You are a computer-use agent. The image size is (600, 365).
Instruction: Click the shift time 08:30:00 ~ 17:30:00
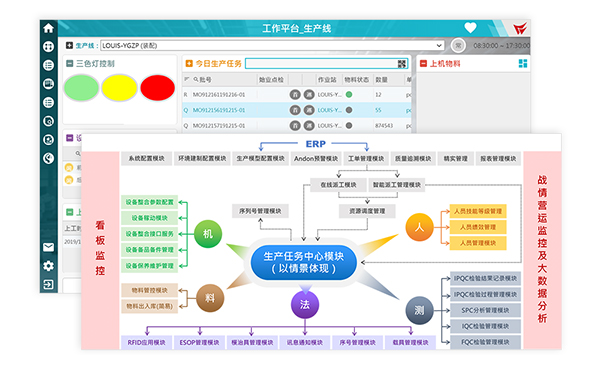502,46
